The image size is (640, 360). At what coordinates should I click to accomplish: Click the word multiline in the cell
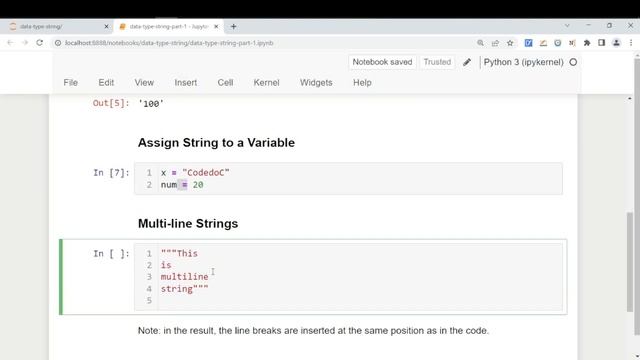tap(184, 277)
